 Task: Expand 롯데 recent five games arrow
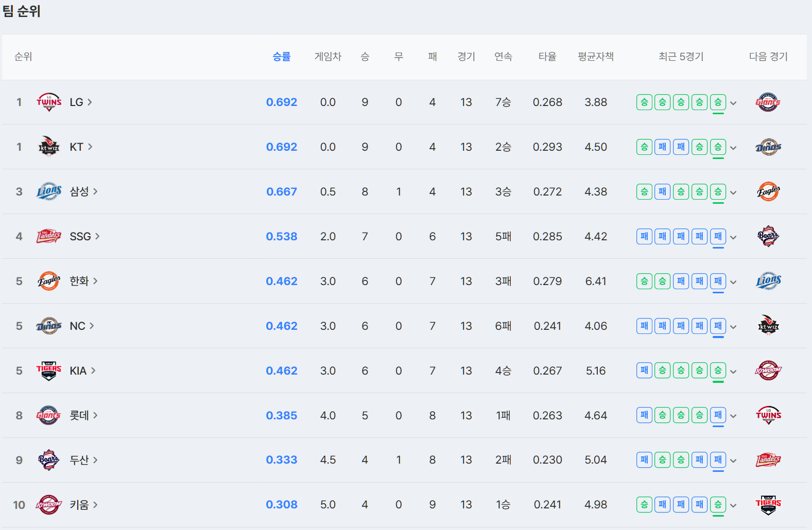(x=733, y=416)
